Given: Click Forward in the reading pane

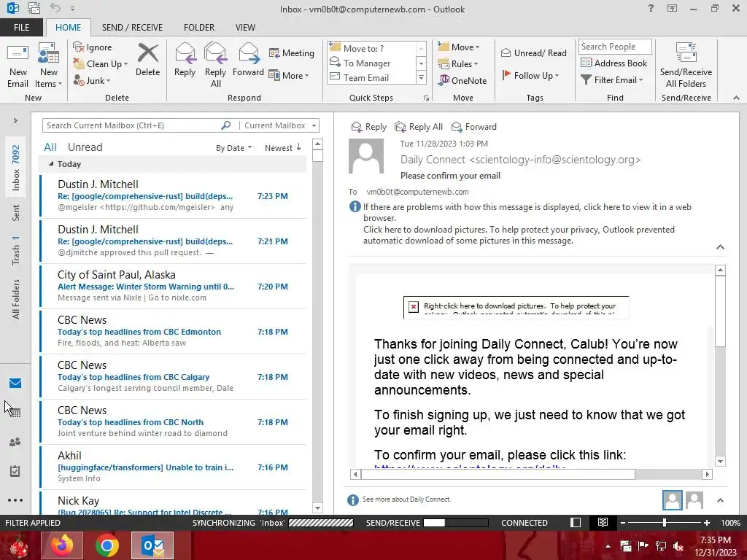Looking at the screenshot, I should 474,127.
